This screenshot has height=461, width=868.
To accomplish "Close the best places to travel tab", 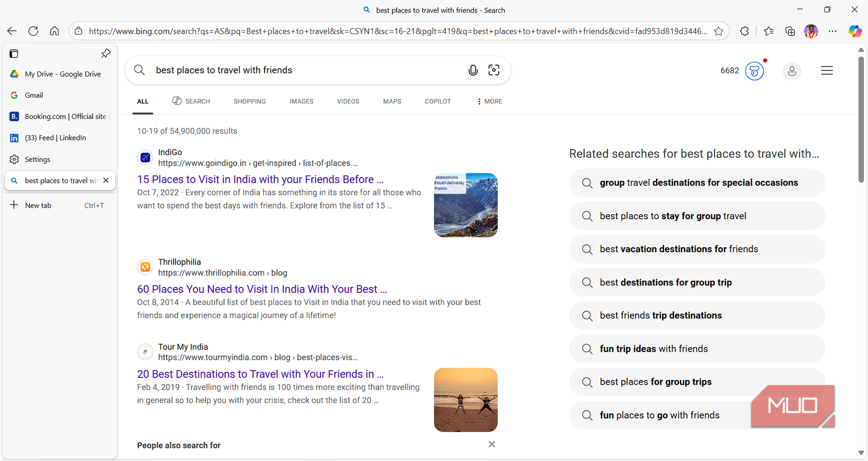I will tap(106, 180).
